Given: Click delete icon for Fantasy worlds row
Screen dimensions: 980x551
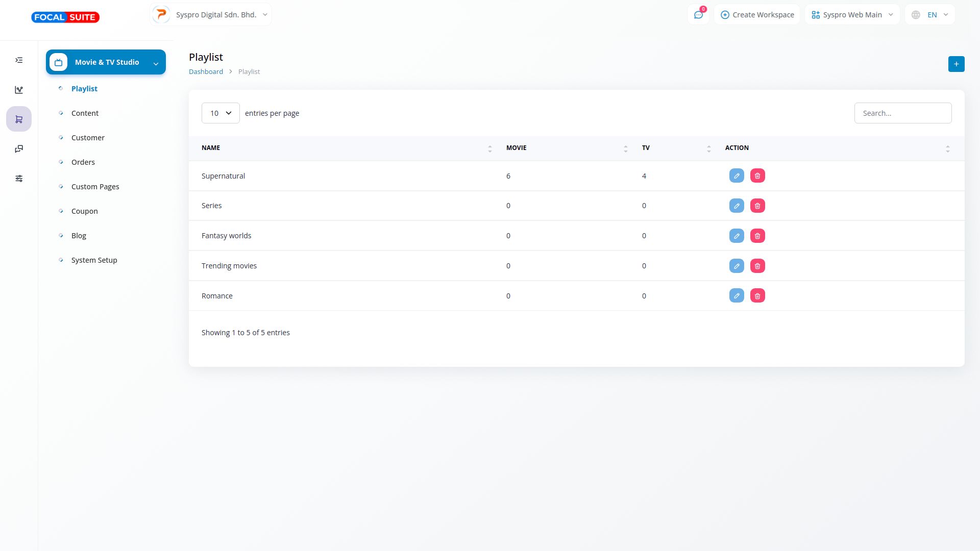Looking at the screenshot, I should [x=757, y=236].
